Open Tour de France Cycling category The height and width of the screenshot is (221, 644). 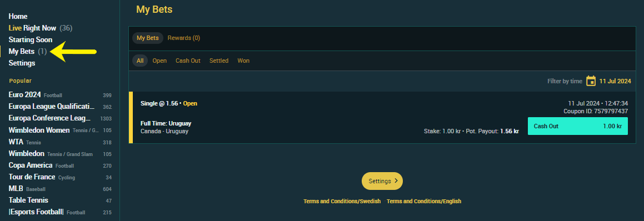tap(60, 177)
